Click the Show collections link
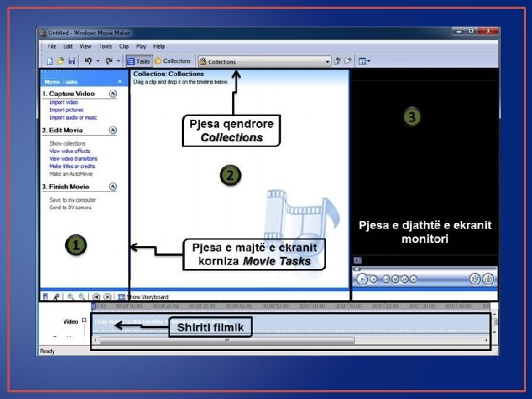The width and height of the screenshot is (532, 399). pyautogui.click(x=67, y=143)
